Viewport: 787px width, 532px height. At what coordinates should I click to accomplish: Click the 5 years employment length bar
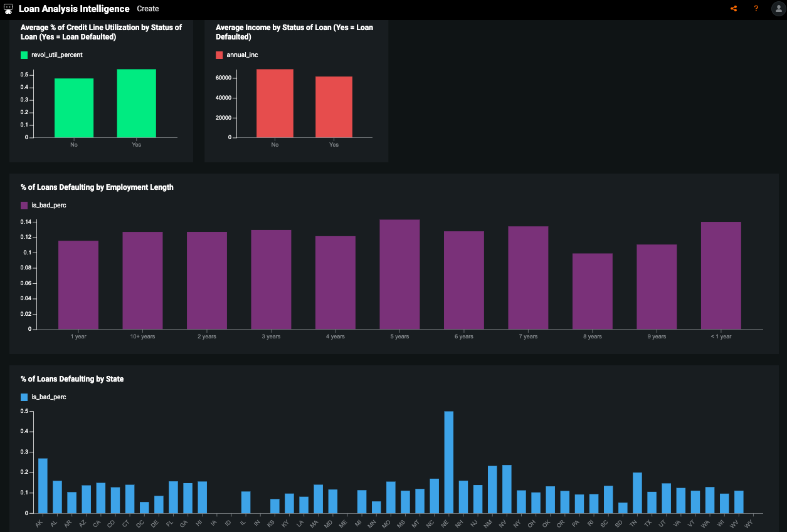tap(399, 274)
